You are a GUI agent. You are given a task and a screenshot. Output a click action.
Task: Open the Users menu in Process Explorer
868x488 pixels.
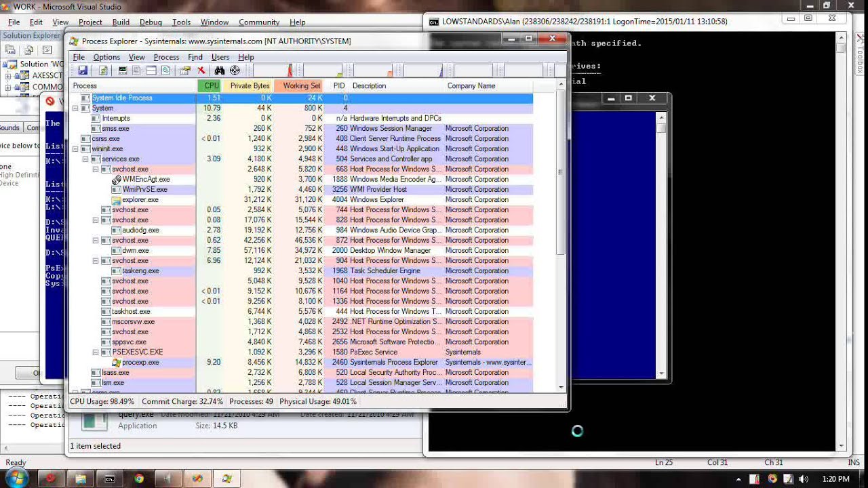220,57
